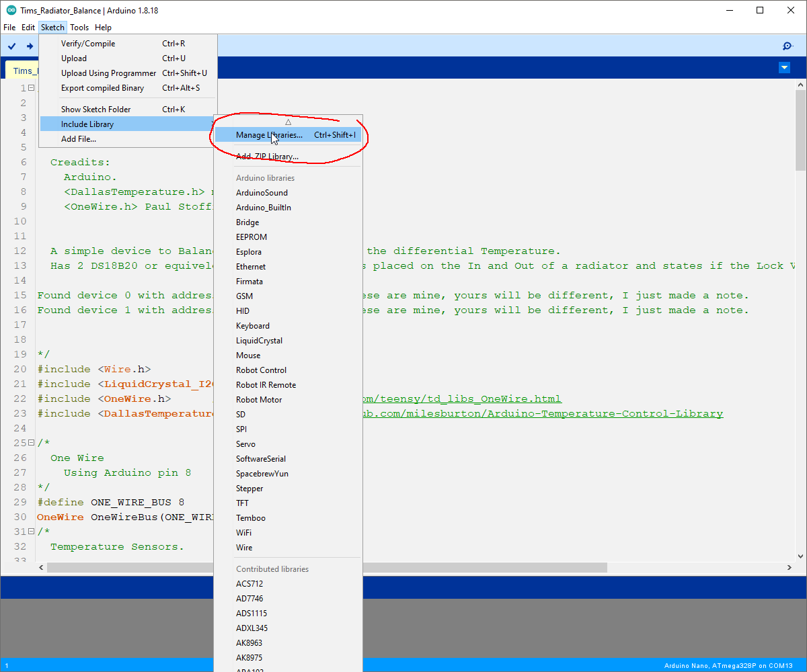Click the editor scroll-down arrow
Screen dimensions: 807x672
pyautogui.click(x=800, y=556)
